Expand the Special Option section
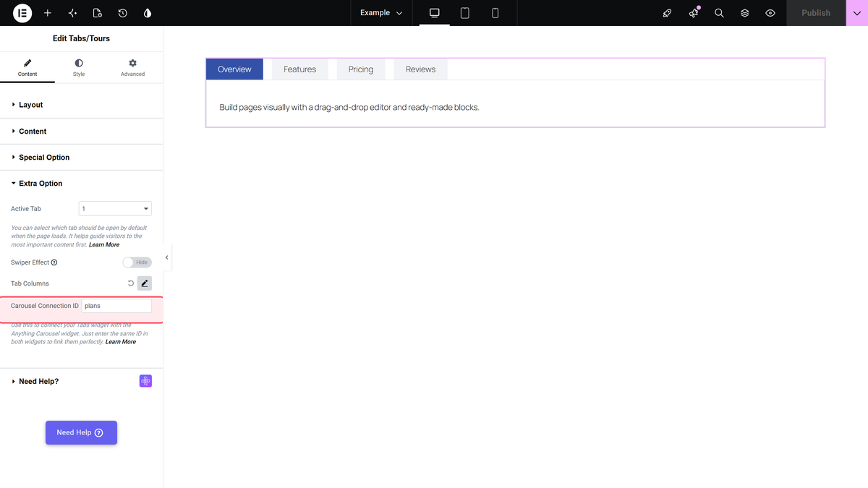The height and width of the screenshot is (488, 868). coord(81,158)
